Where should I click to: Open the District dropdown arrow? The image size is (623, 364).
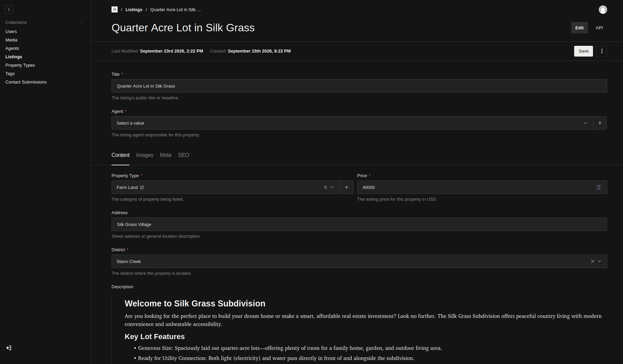pyautogui.click(x=599, y=261)
